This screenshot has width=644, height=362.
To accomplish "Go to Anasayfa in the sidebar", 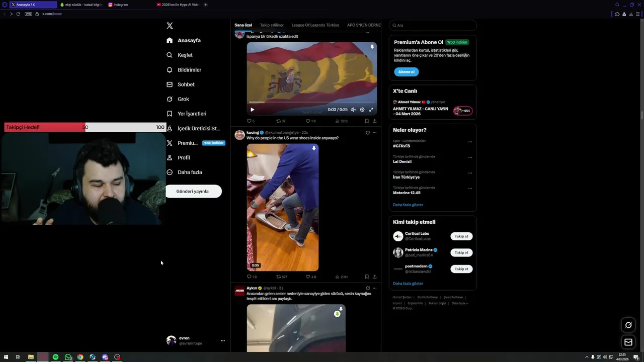I will click(184, 40).
